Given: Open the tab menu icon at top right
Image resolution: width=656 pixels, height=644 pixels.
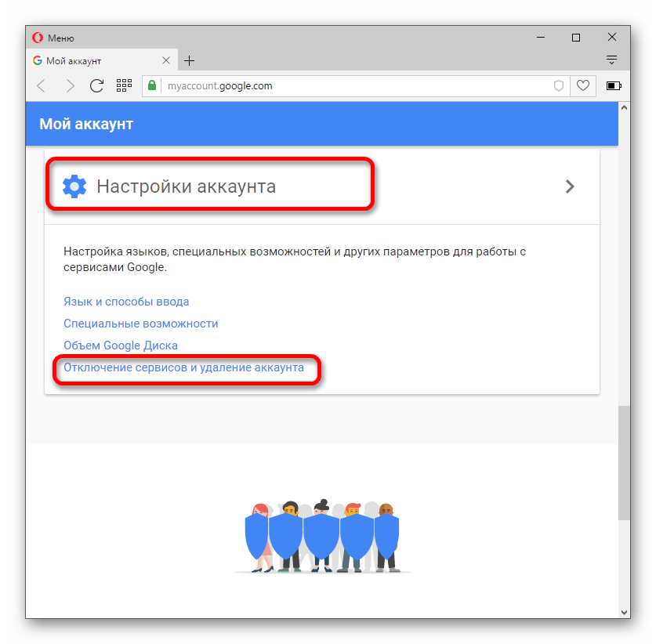Looking at the screenshot, I should click(x=611, y=60).
